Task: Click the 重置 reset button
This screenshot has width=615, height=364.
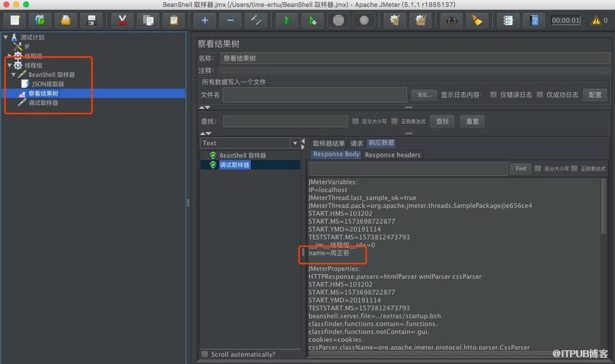Action: (472, 122)
